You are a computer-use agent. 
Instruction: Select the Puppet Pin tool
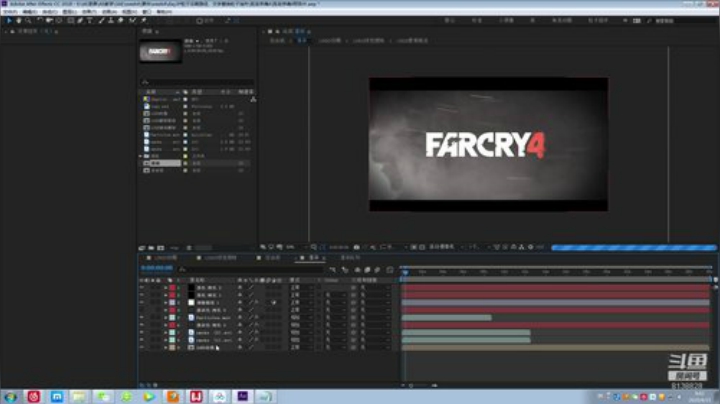click(144, 21)
